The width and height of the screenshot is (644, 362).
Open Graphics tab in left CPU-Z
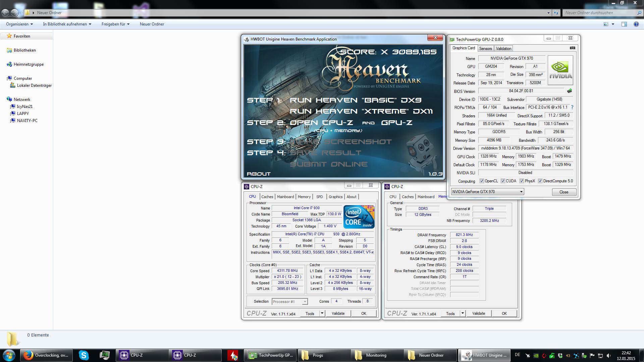(x=335, y=197)
